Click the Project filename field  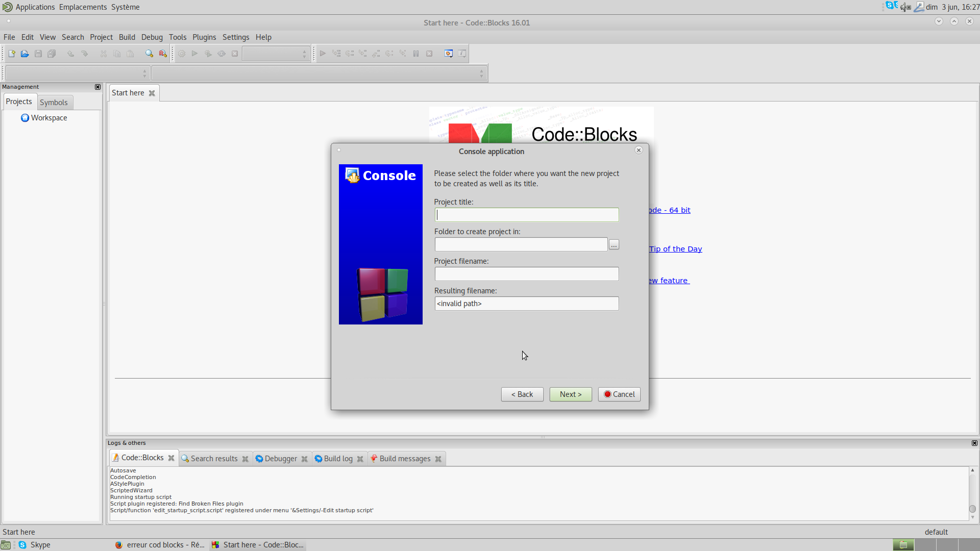pyautogui.click(x=527, y=274)
